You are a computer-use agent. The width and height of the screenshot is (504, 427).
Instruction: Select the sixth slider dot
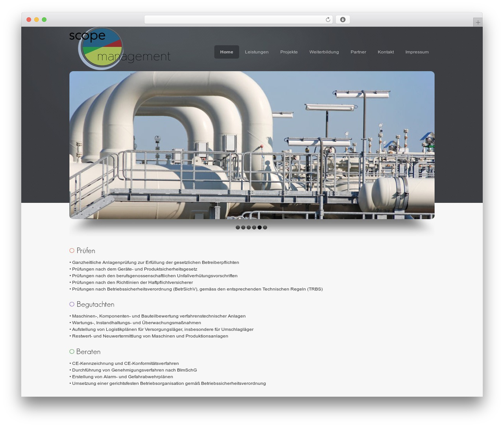click(x=265, y=227)
